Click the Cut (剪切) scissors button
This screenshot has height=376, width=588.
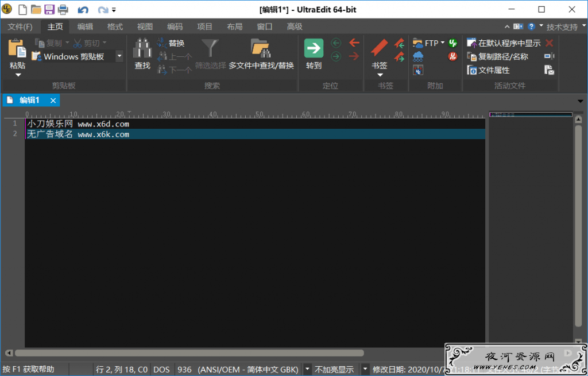click(x=86, y=43)
